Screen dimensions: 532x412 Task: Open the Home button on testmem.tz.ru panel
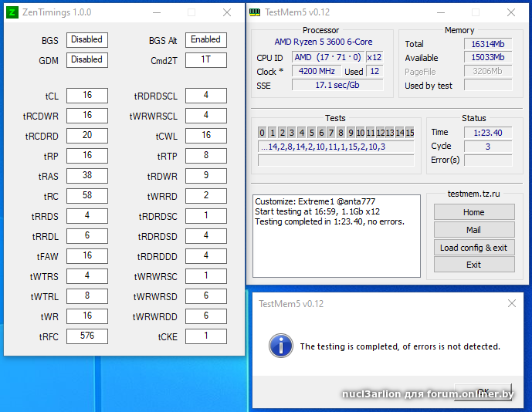click(474, 212)
